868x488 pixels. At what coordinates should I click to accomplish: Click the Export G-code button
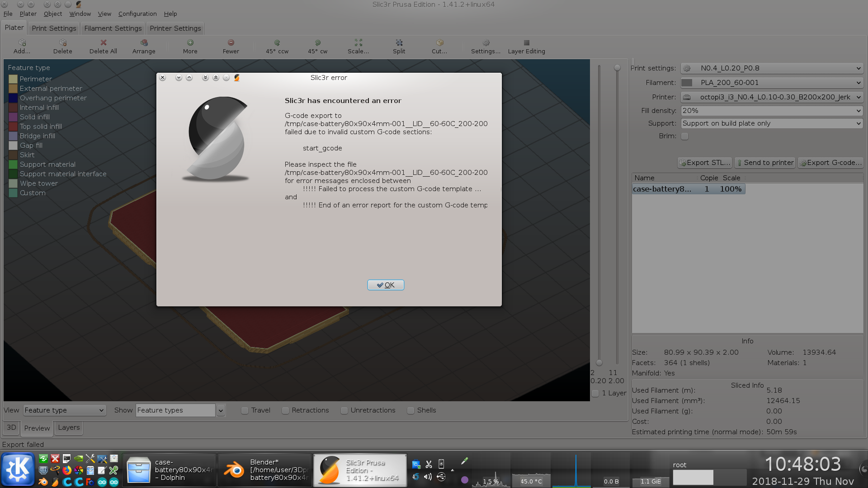[x=830, y=163]
